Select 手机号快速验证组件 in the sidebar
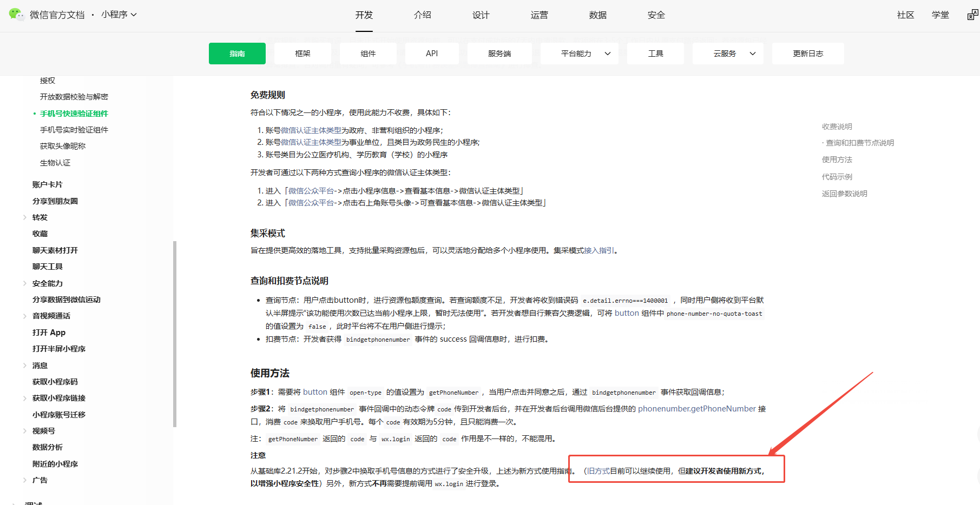980x505 pixels. coord(74,114)
